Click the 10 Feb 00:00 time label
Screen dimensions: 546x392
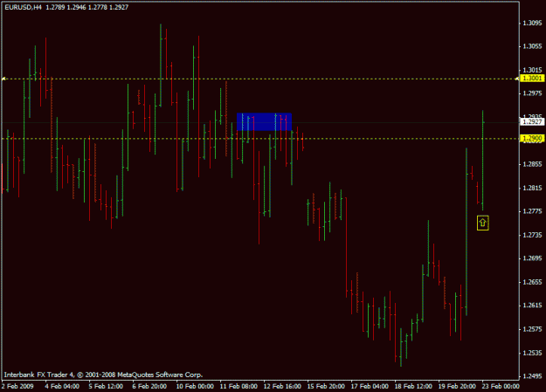click(x=195, y=386)
